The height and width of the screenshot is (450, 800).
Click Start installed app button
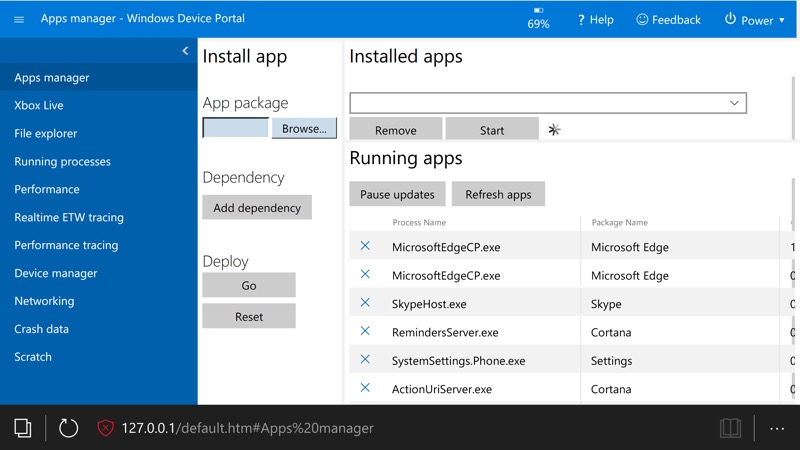(x=492, y=129)
